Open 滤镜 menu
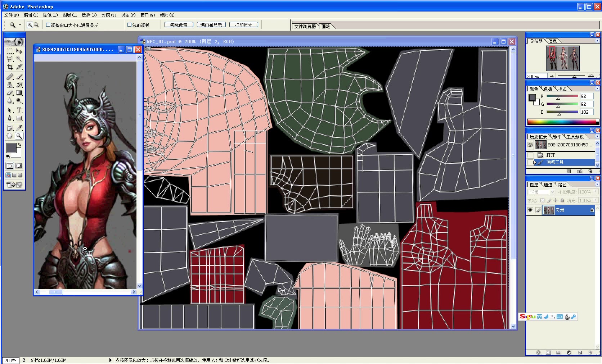This screenshot has width=602, height=364. (108, 15)
